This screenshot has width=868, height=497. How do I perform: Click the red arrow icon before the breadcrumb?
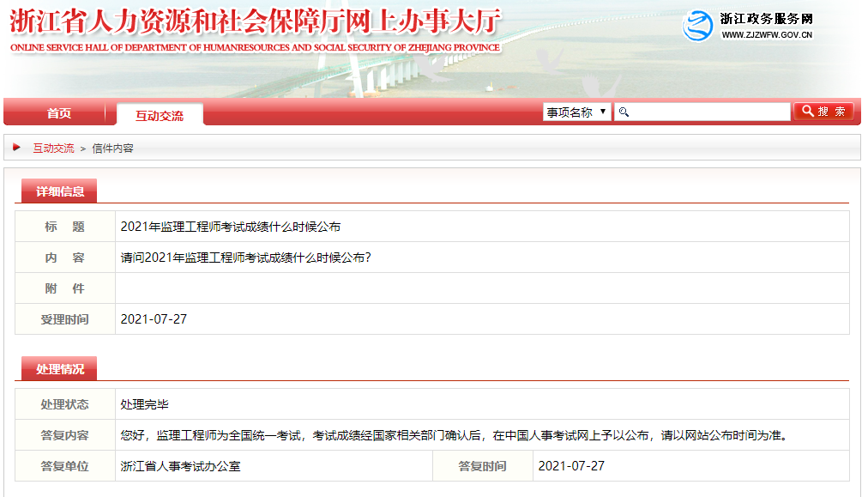(x=16, y=147)
